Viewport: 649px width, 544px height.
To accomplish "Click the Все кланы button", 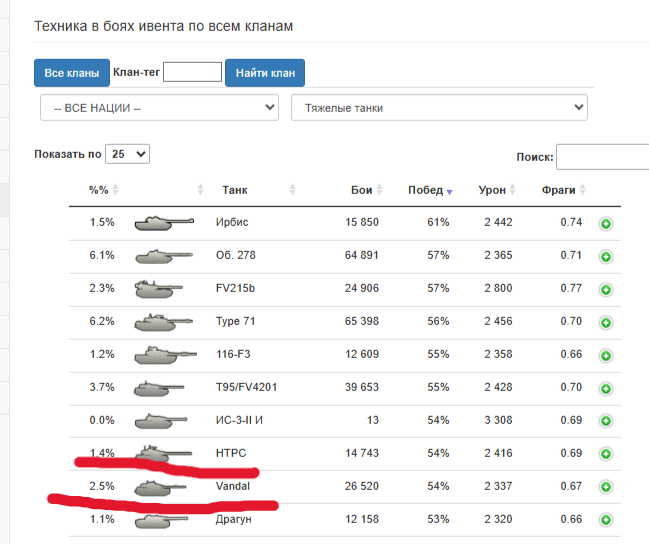I will (x=72, y=73).
